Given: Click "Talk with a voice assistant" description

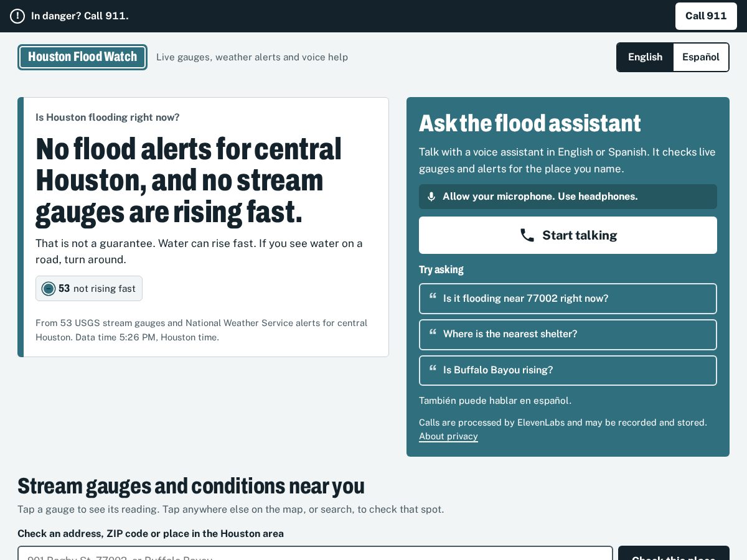Looking at the screenshot, I should click(567, 161).
